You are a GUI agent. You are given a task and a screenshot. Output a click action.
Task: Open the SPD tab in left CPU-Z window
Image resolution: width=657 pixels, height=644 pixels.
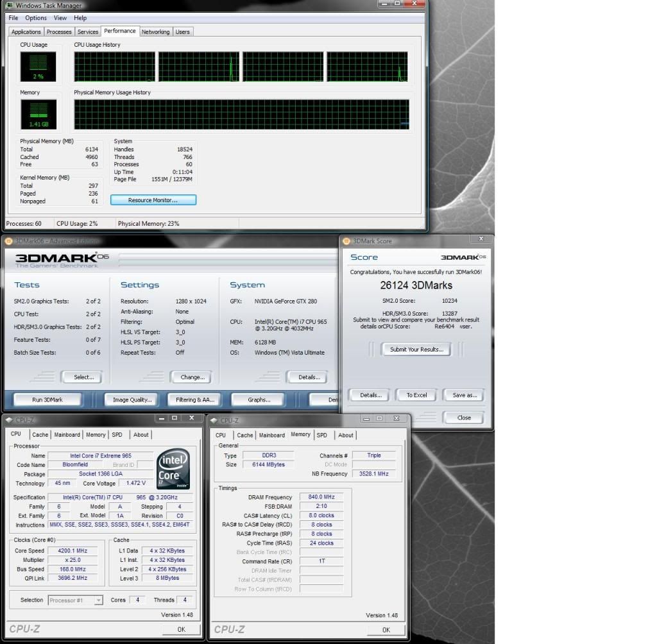(x=117, y=435)
